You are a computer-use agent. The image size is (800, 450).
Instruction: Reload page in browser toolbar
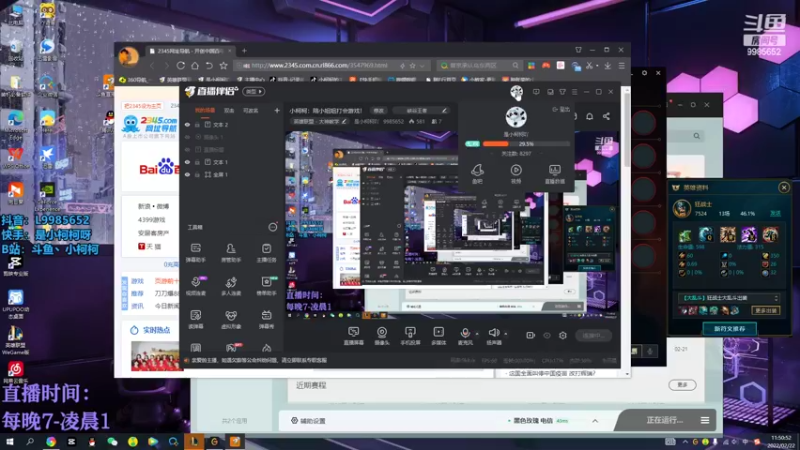pyautogui.click(x=181, y=66)
